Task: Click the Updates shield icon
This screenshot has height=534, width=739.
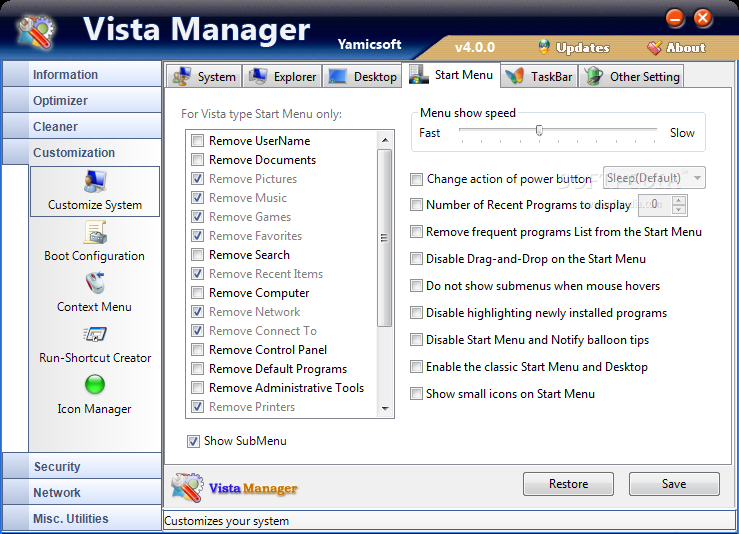Action: coord(544,47)
